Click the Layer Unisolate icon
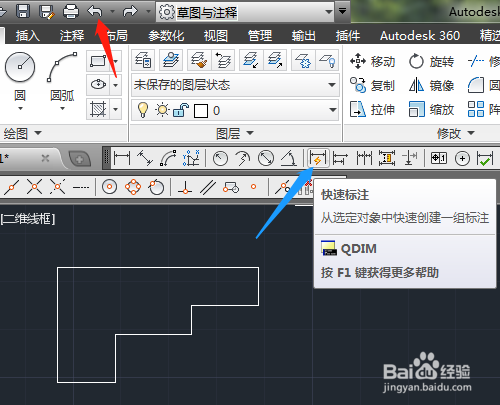 coord(275,60)
